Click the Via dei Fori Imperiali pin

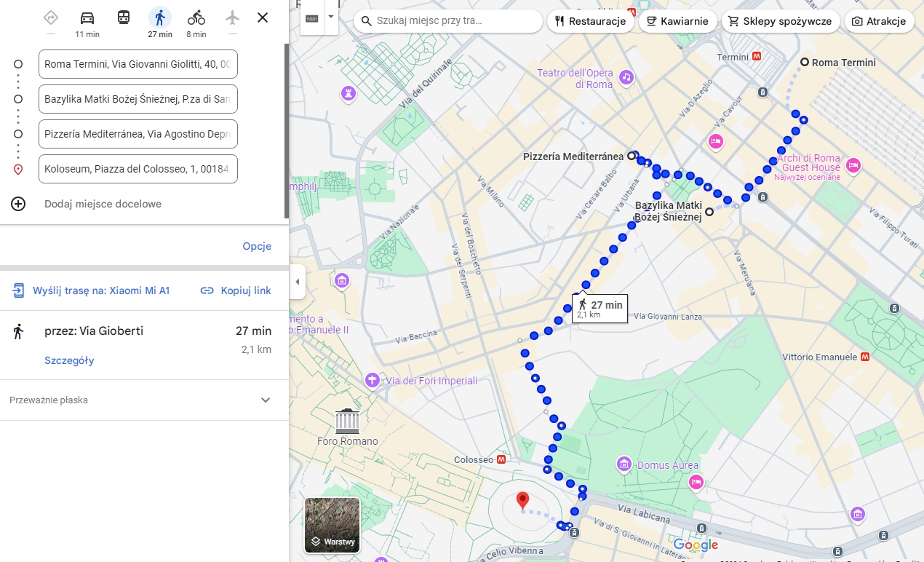click(373, 379)
